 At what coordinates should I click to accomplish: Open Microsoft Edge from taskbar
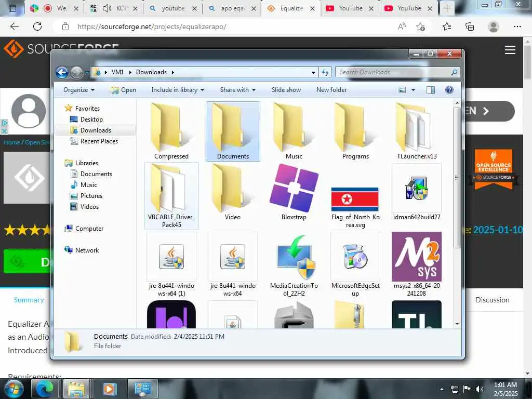(x=45, y=389)
